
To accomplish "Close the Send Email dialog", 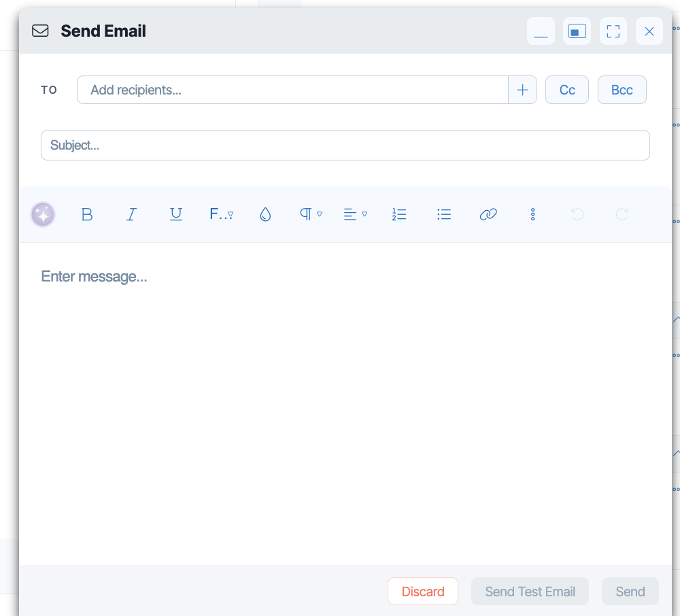I will point(649,31).
